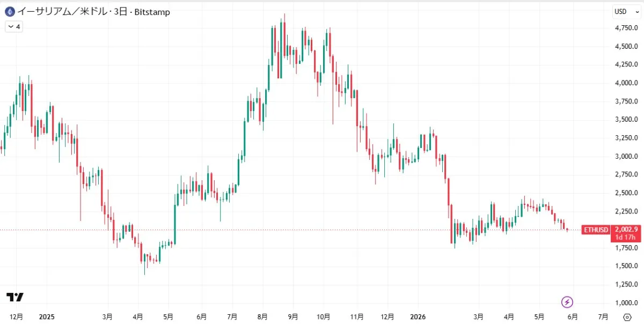Click the 4,750.0 price scale level

(626, 27)
